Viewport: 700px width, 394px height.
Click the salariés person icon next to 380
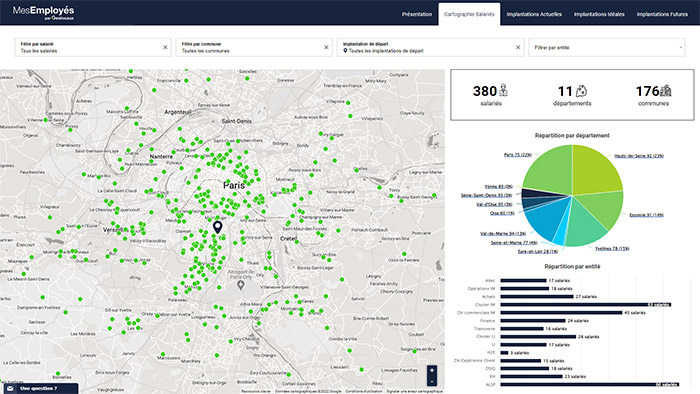tap(503, 90)
